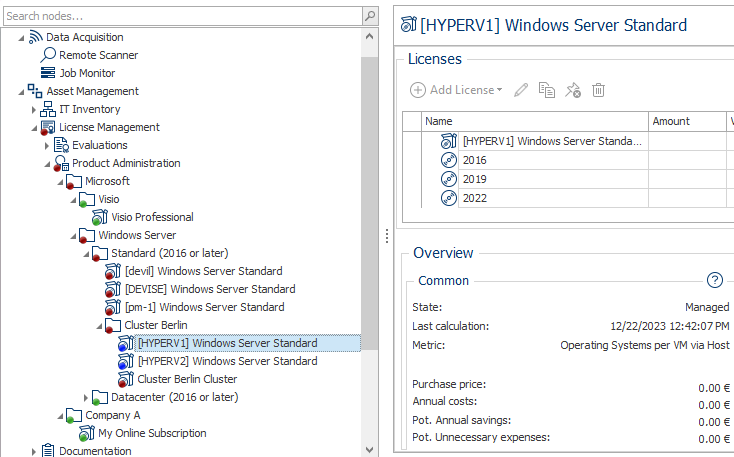734x457 pixels.
Task: Collapse the Product Administration node
Action: [x=47, y=164]
